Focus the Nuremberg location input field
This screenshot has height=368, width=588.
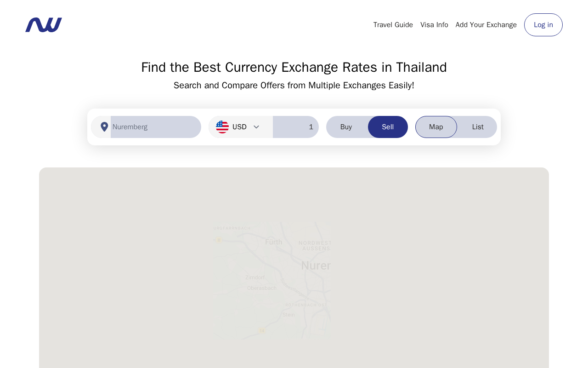[156, 127]
